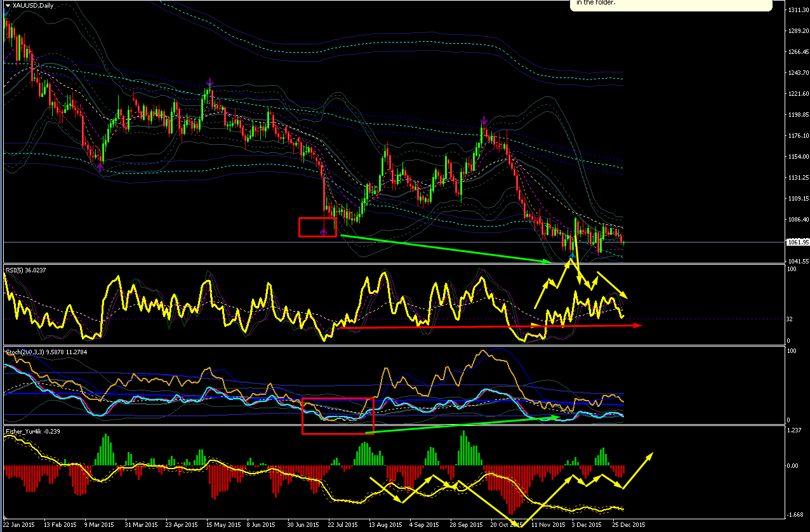Click the RSI level 32 axis label

(x=789, y=319)
